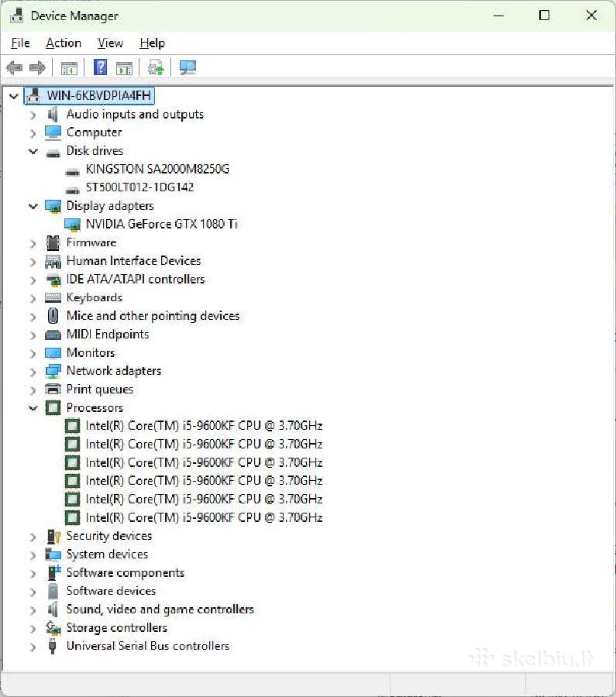Select Print queues label
This screenshot has height=697, width=616.
[x=100, y=390]
